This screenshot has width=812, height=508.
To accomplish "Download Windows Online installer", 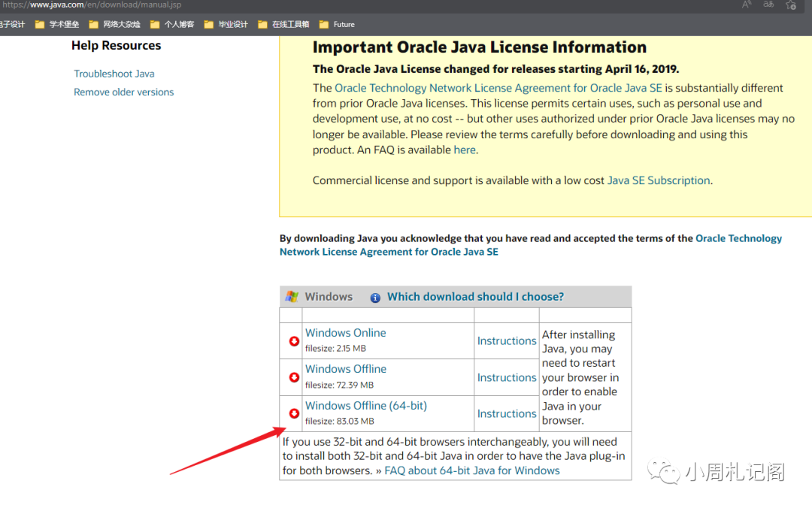I will pyautogui.click(x=345, y=332).
